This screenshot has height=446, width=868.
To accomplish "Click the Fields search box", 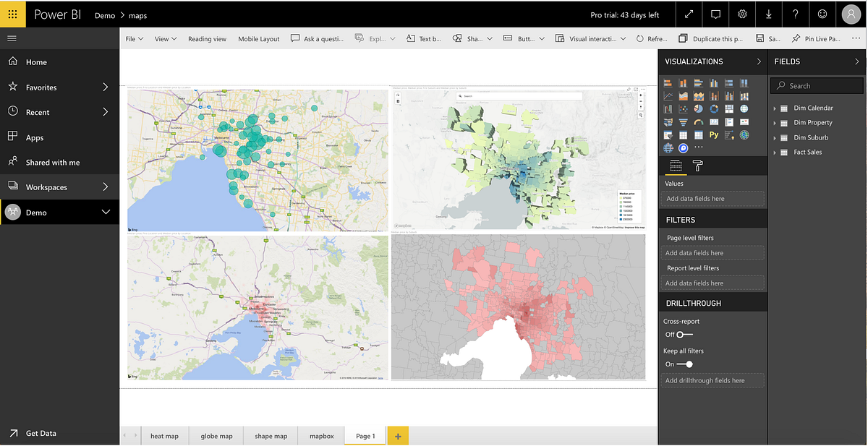I will (x=816, y=85).
